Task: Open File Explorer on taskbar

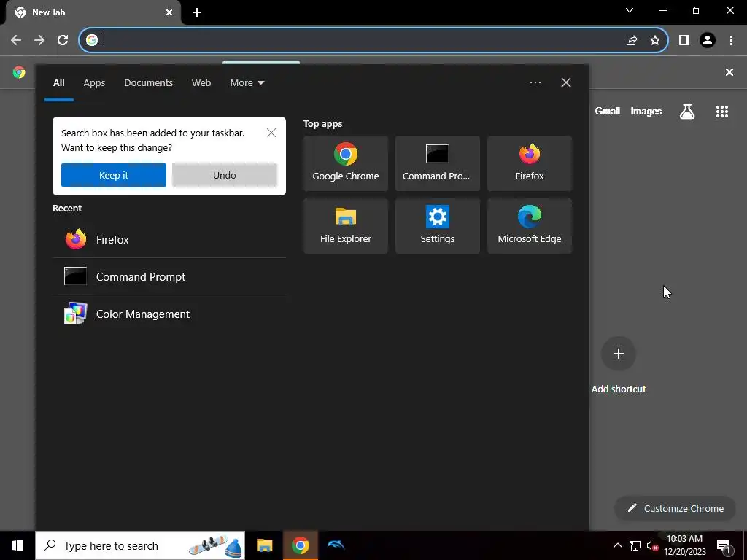Action: pyautogui.click(x=264, y=545)
